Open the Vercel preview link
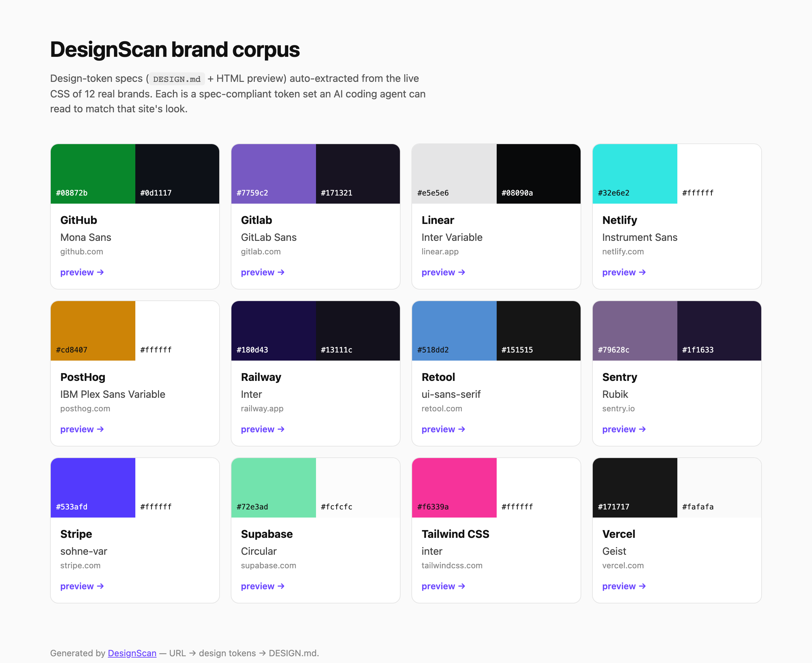 click(624, 586)
